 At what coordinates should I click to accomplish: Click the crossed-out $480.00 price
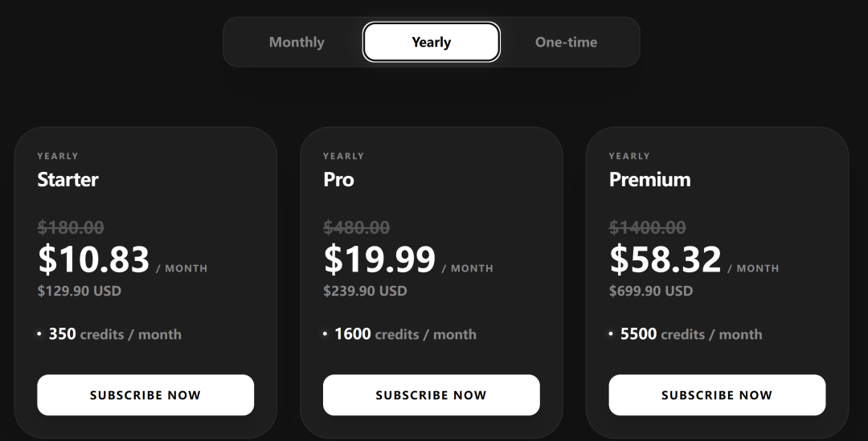pos(357,227)
